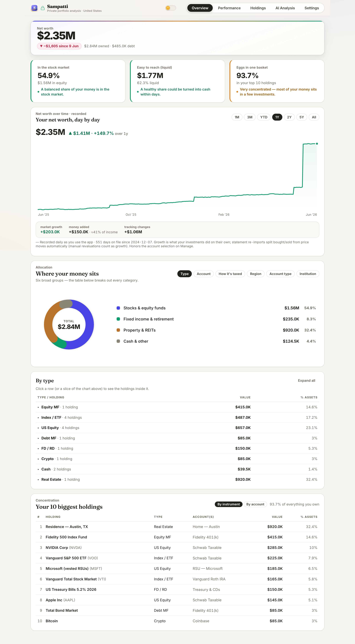Group allocation by Type
Viewport: 355px width, 644px height.
pyautogui.click(x=185, y=274)
